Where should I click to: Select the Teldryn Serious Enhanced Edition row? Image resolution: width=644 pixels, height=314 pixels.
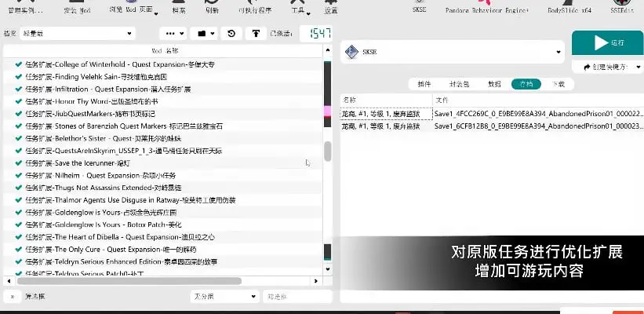[162, 262]
